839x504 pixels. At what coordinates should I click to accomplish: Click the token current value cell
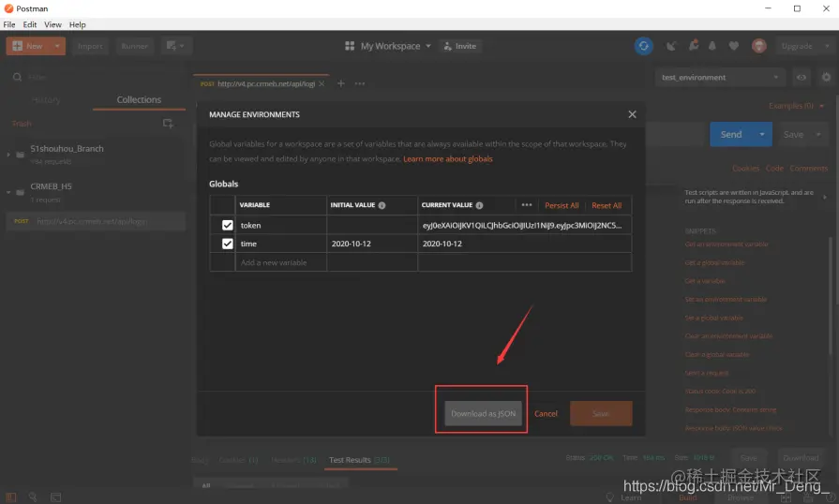[x=524, y=225]
